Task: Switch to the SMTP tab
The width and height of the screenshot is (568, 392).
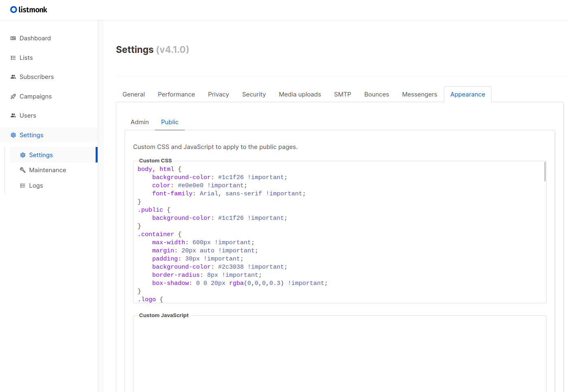Action: pos(343,94)
